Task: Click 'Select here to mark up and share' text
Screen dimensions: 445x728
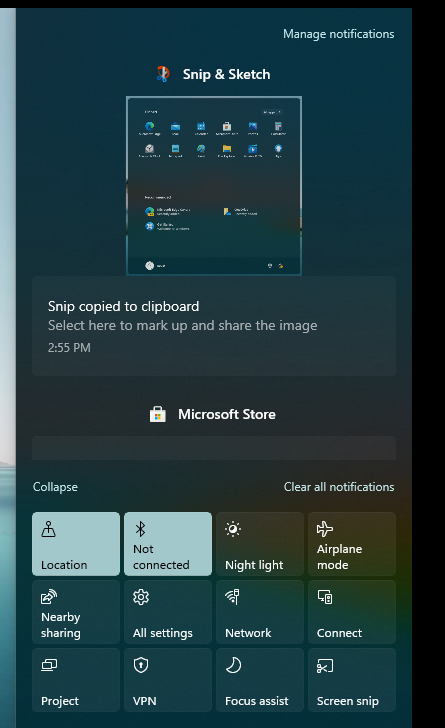Action: click(183, 325)
